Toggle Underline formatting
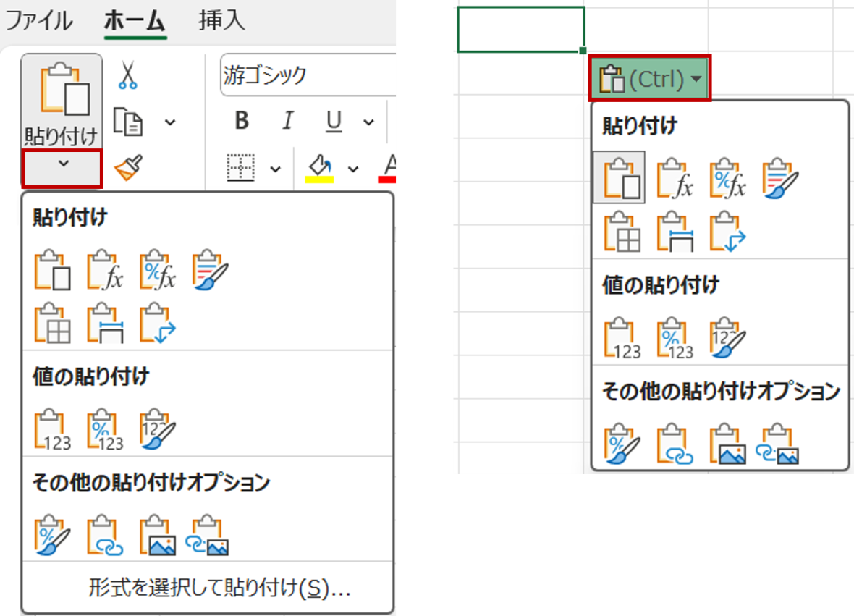 coord(334,122)
